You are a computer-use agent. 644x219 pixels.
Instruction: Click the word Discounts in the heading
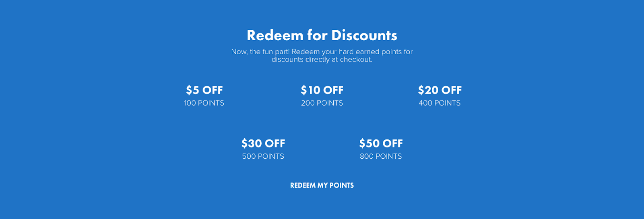364,35
